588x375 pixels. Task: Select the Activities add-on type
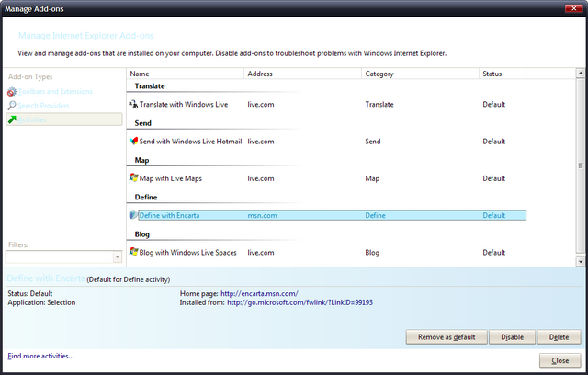click(64, 119)
